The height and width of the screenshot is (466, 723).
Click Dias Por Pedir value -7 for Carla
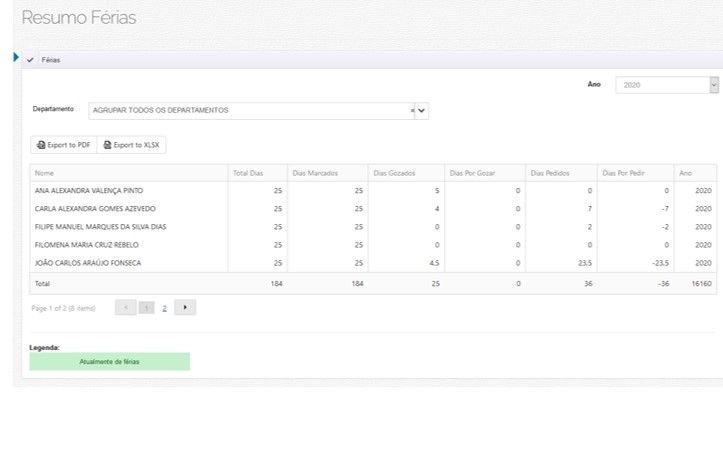tap(665, 209)
